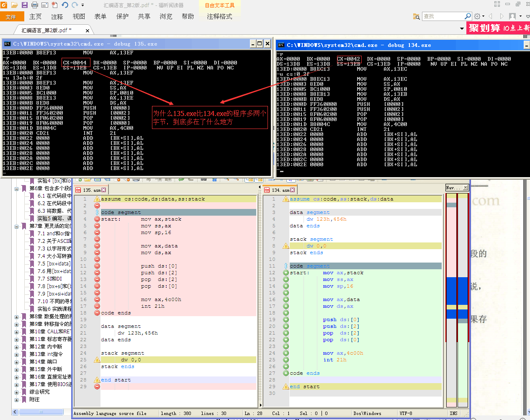
Task: Open the 注释格式 ribbon tab
Action: [219, 16]
